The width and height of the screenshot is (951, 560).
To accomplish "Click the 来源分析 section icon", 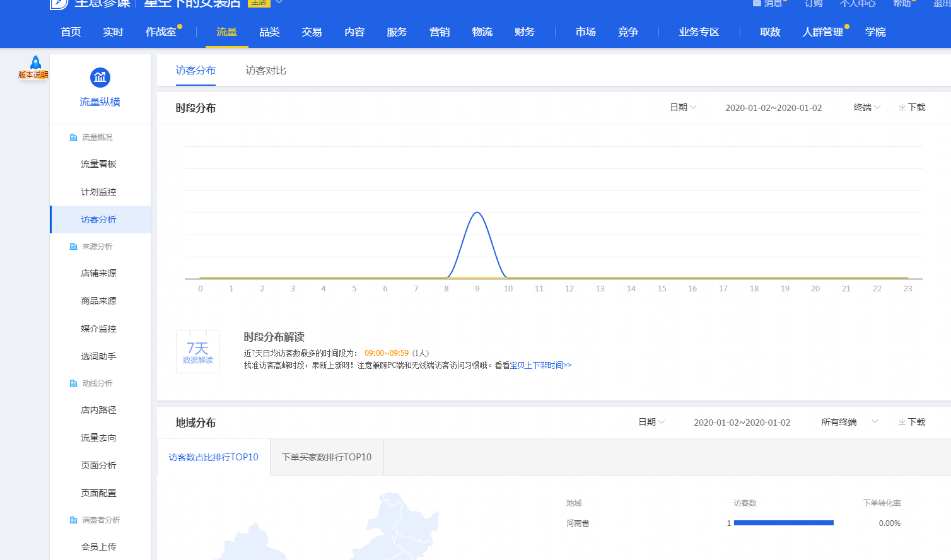I will click(73, 247).
